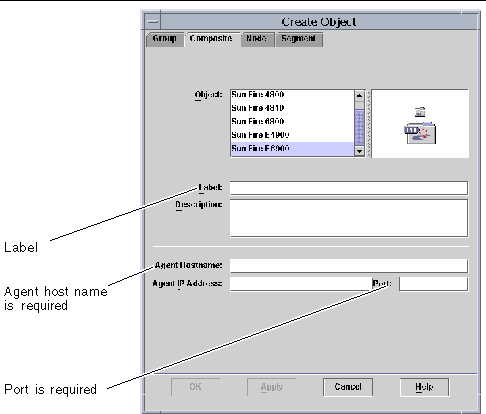Click the Object list scroll up arrow
Screen dimensions: 486x414
359,96
